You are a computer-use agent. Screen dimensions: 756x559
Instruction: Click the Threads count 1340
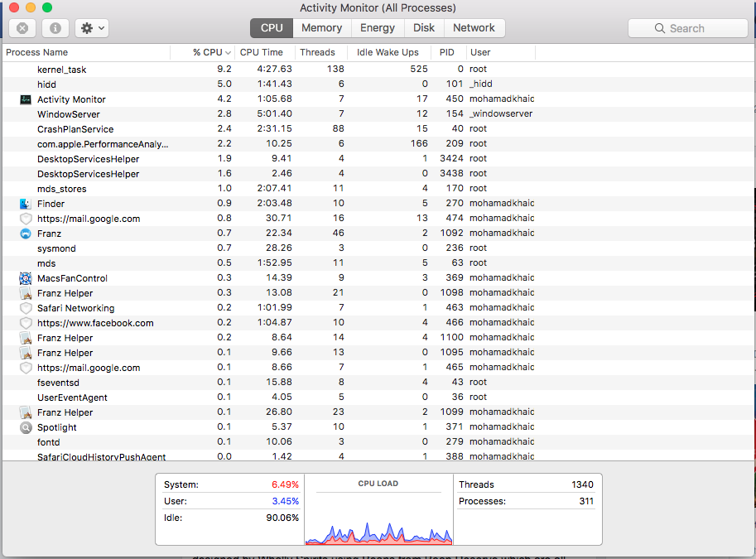pos(582,484)
